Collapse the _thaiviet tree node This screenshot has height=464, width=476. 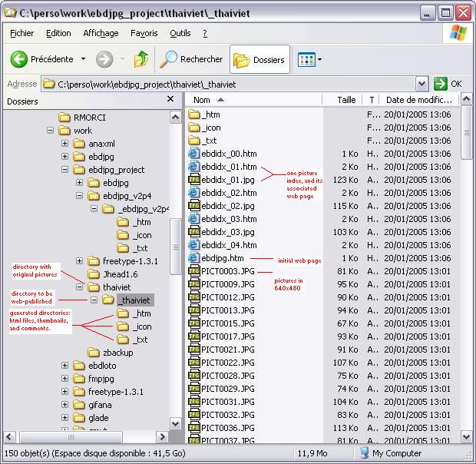94,300
